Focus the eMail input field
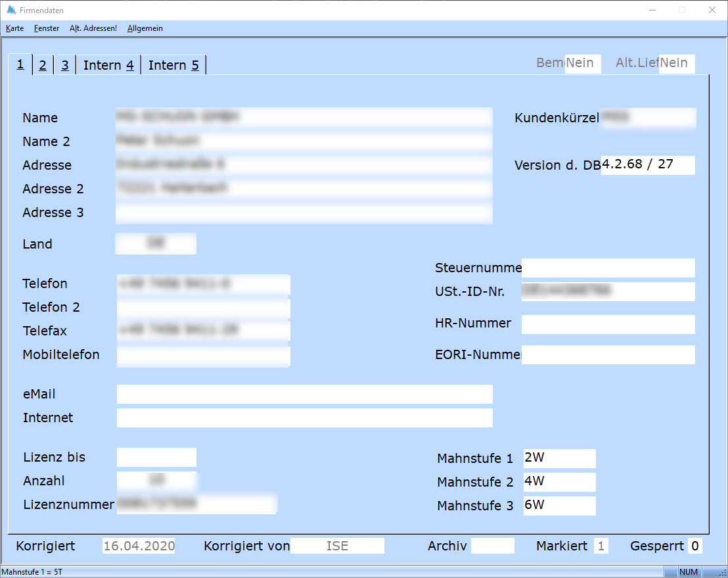 tap(304, 395)
